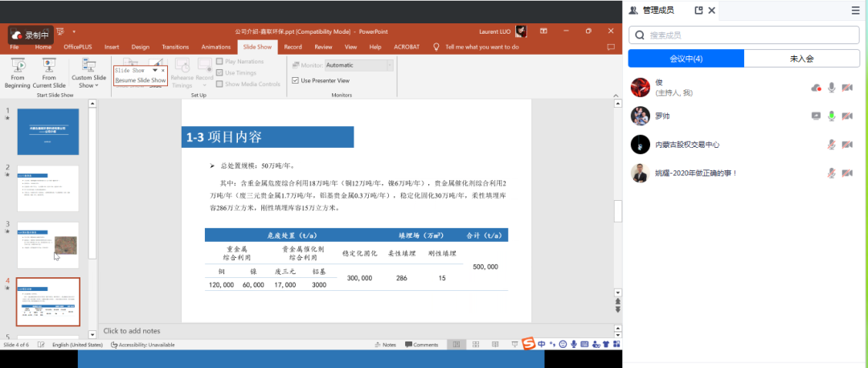
Task: Switch to the Transitions ribbon tab
Action: pos(174,47)
